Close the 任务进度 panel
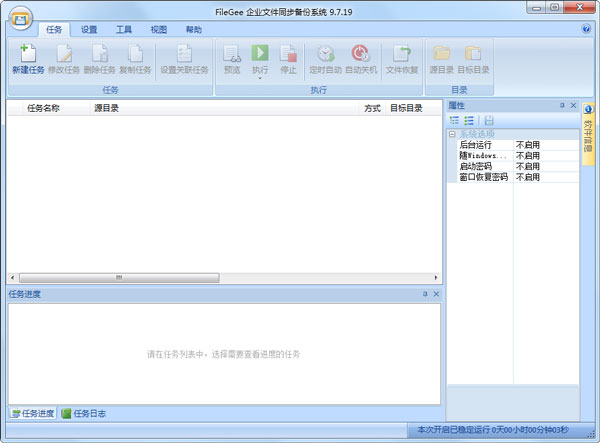 [436, 294]
